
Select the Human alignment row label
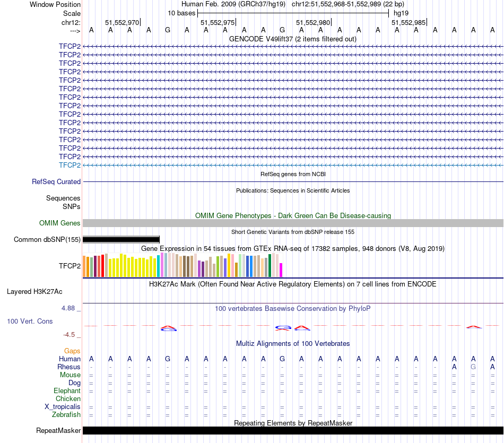69,359
